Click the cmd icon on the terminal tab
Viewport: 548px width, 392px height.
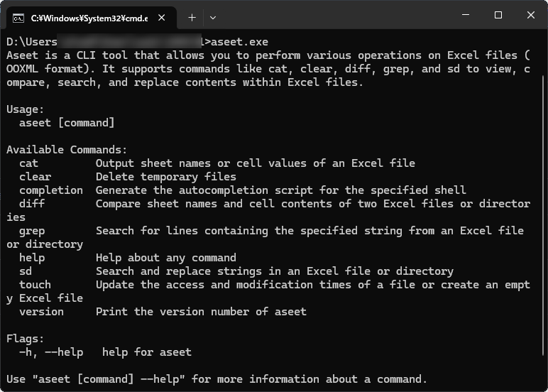[x=18, y=16]
